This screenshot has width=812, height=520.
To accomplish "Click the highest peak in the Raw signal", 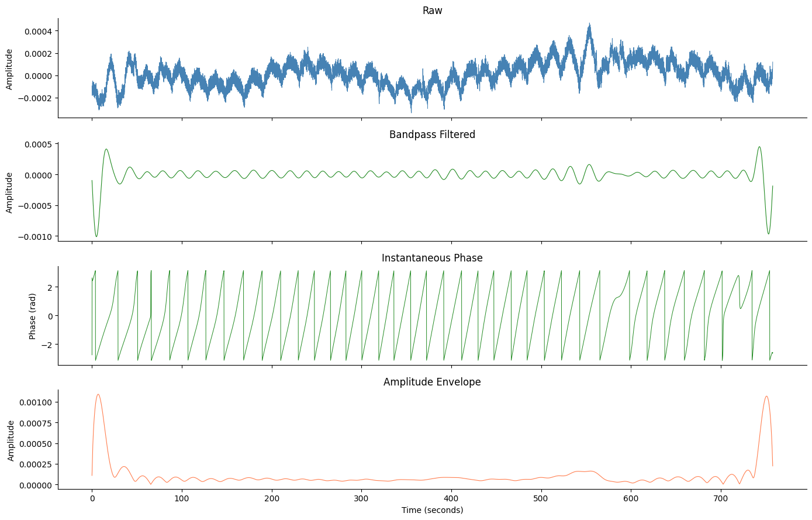I will pos(589,25).
